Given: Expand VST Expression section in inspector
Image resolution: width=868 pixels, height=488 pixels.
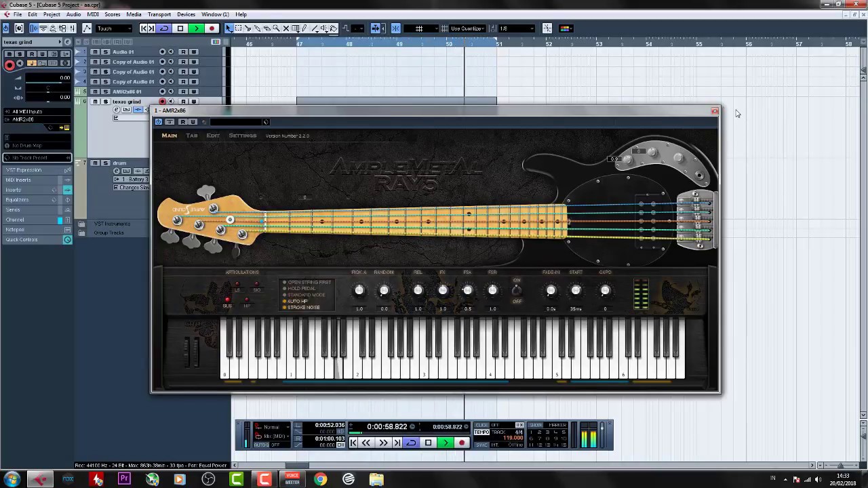Looking at the screenshot, I should point(37,170).
